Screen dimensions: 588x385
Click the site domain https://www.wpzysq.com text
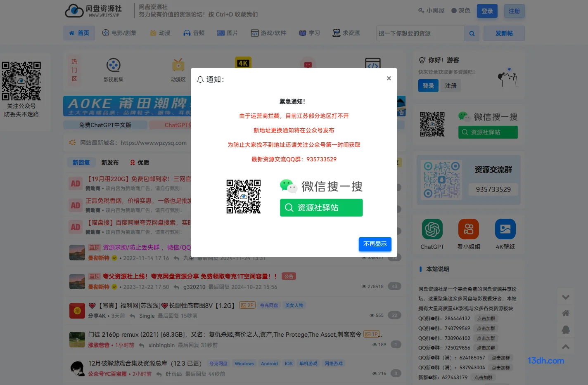154,143
